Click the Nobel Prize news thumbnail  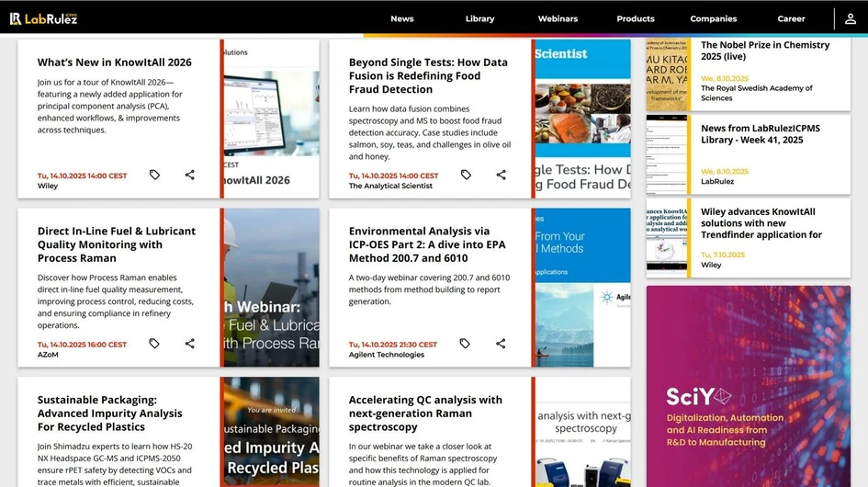tap(667, 74)
